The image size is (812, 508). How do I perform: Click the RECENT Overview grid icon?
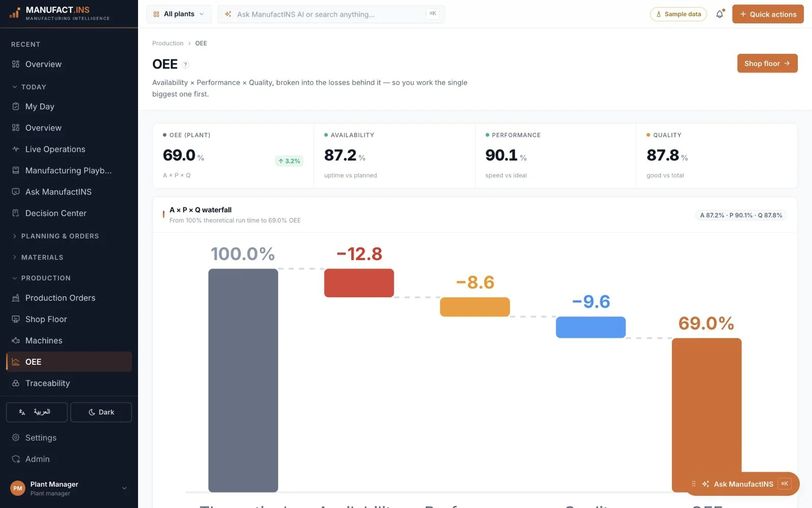point(16,64)
